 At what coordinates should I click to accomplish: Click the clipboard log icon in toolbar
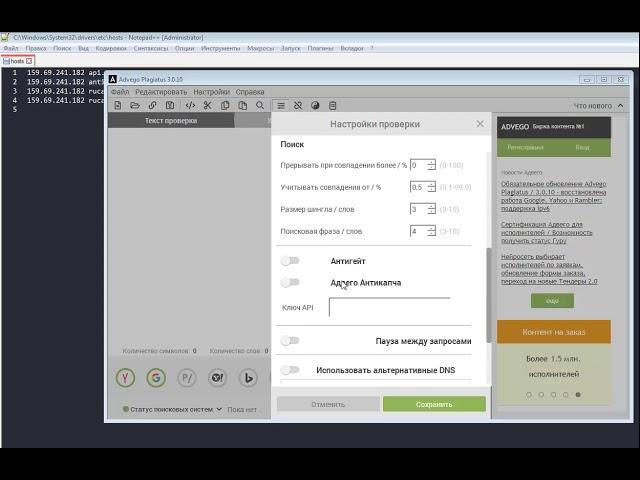[x=333, y=105]
